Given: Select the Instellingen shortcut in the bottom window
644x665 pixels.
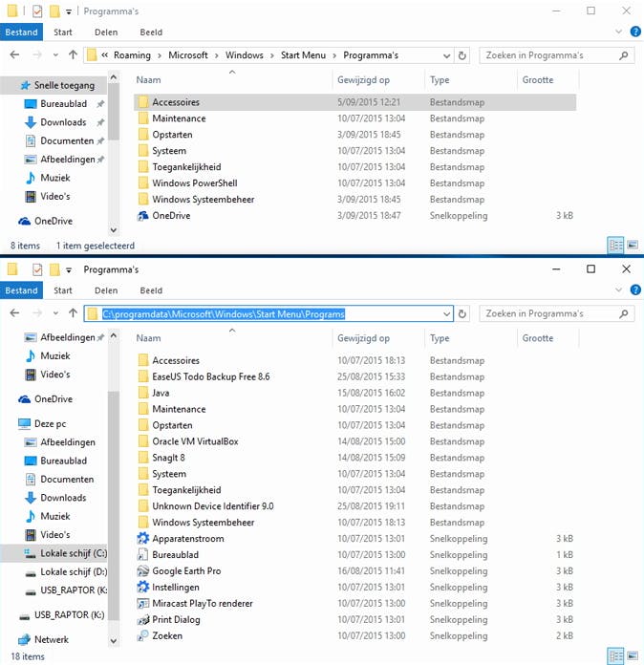Looking at the screenshot, I should 355,588.
